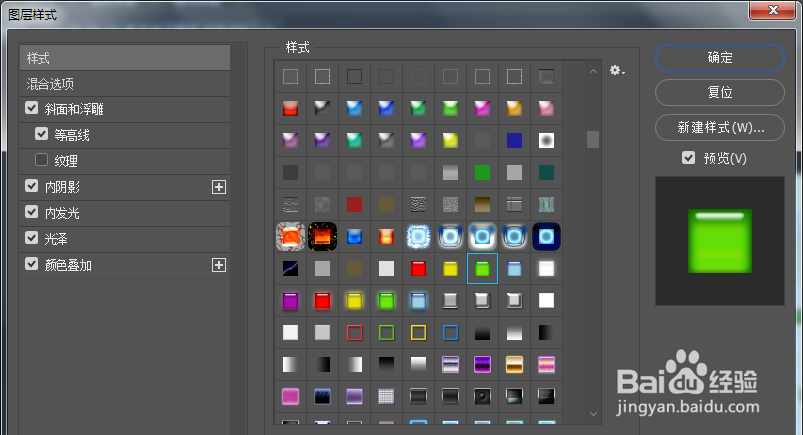Select the bright red gel style
The image size is (803, 435).
418,268
